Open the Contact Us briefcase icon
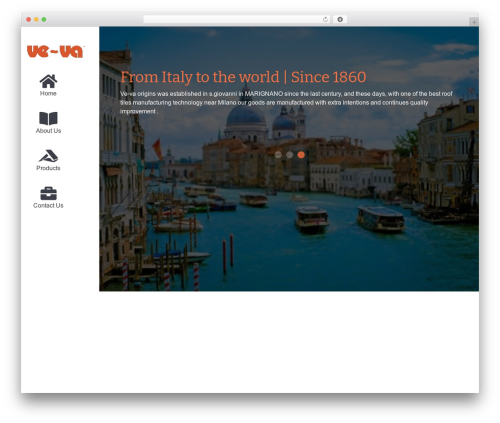 tap(48, 193)
